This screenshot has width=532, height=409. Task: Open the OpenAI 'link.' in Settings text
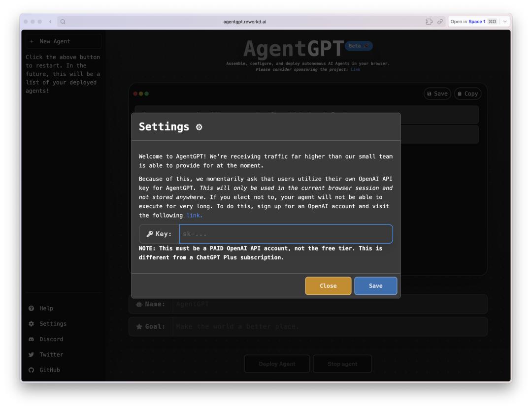195,216
